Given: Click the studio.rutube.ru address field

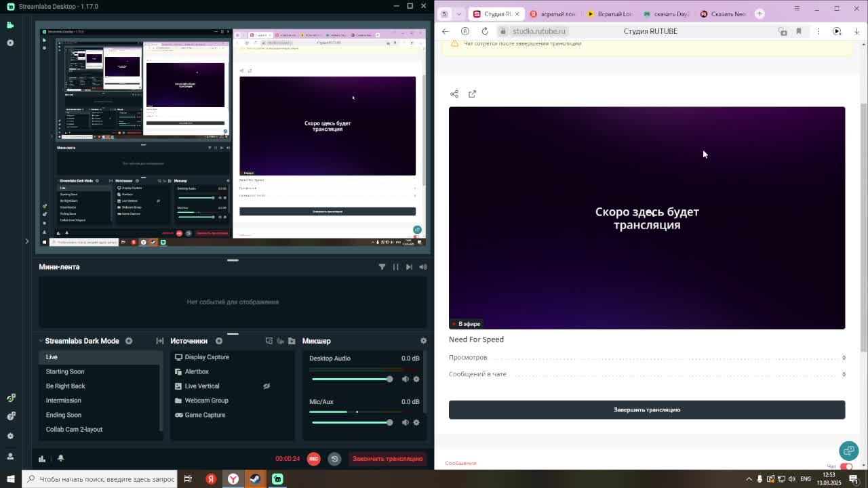Looking at the screenshot, I should 538,31.
